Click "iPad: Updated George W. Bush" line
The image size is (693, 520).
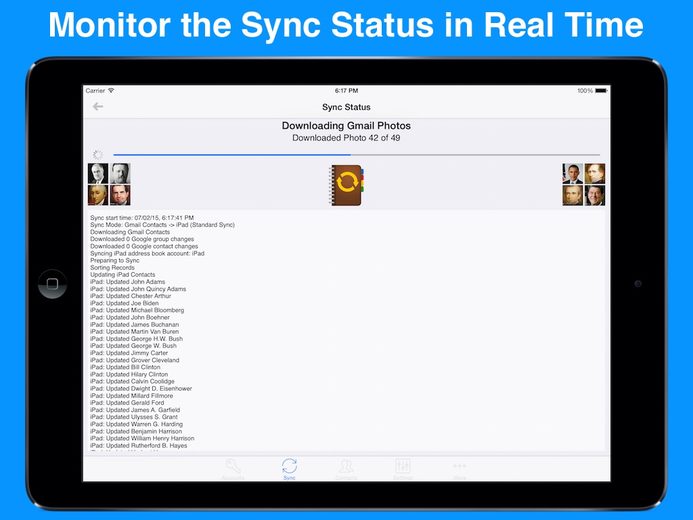[x=133, y=346]
